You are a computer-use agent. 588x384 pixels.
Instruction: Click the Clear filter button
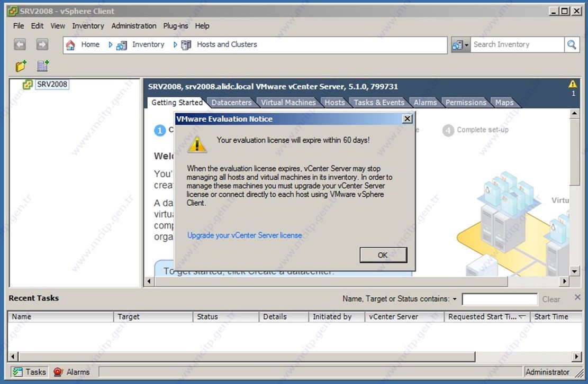click(551, 299)
